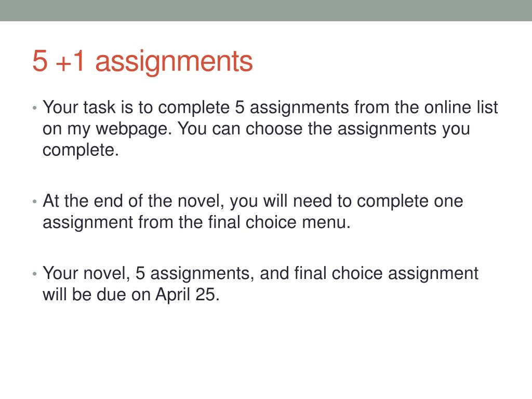Click the '+1' in the title
Screen dimensions: 532x399
coord(71,61)
